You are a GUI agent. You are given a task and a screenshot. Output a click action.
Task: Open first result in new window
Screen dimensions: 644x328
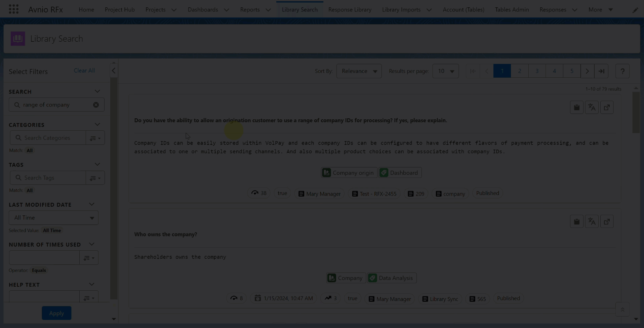[x=607, y=108]
